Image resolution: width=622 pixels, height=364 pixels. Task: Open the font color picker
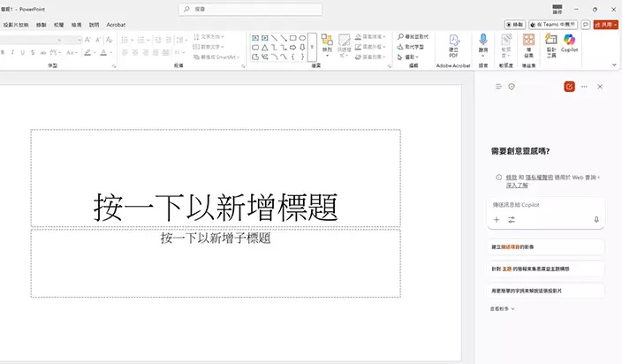click(x=103, y=52)
